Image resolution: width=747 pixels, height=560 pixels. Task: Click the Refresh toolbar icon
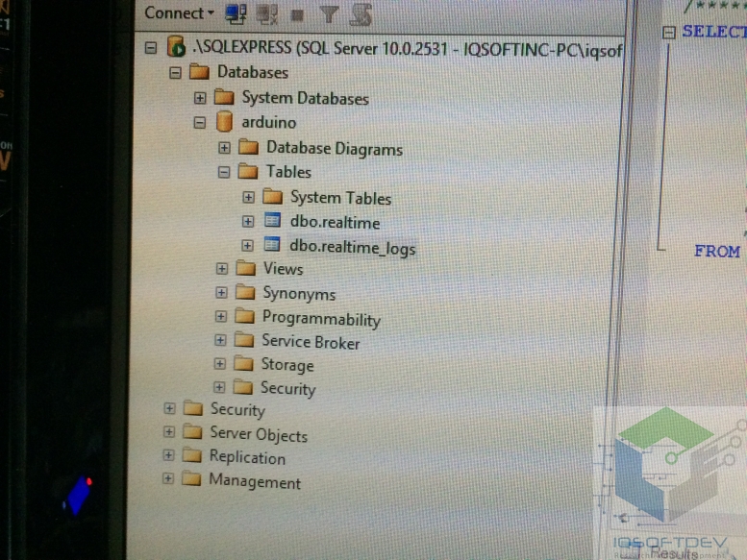tap(361, 14)
